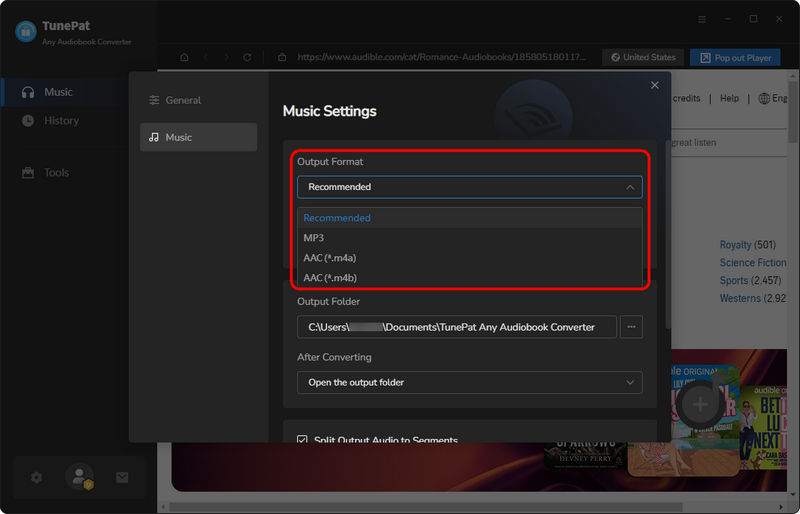Screen dimensions: 800x514
Task: Click the TunePat logo icon
Action: tap(26, 32)
